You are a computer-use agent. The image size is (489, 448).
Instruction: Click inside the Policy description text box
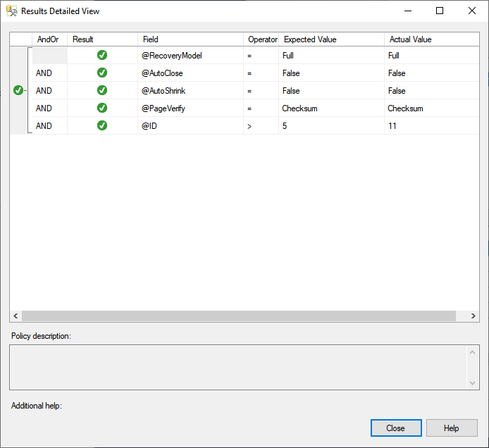[x=238, y=367]
